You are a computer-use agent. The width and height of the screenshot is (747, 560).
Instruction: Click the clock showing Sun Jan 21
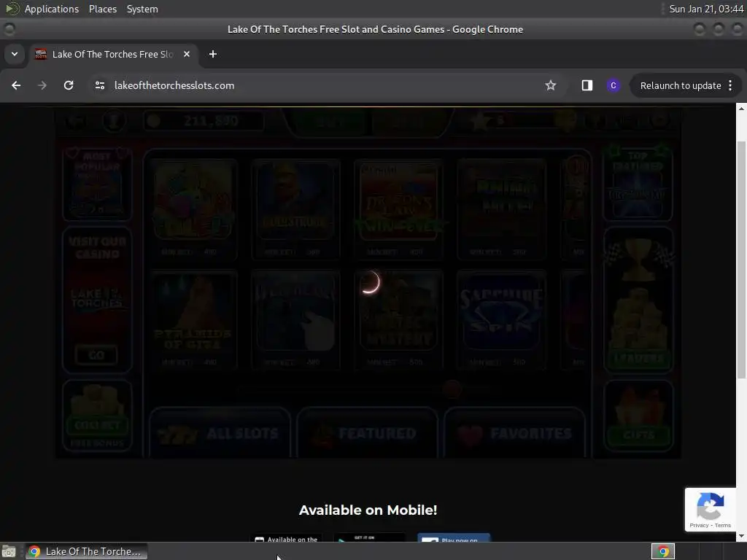[706, 9]
